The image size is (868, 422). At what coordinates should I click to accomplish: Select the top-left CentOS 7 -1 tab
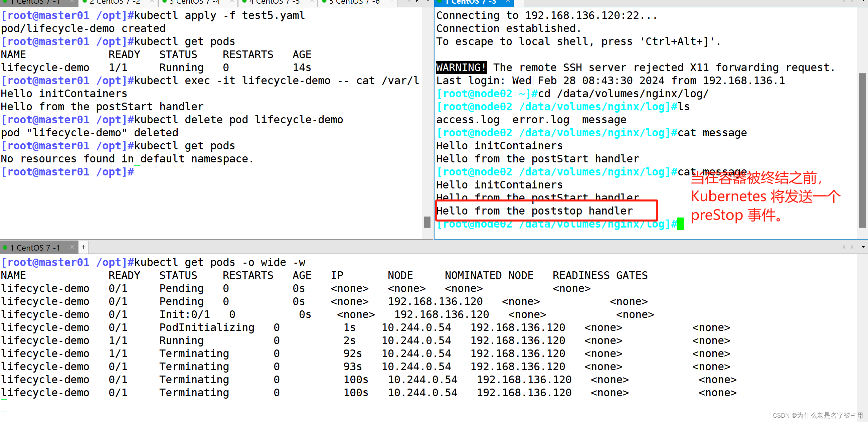tap(35, 2)
